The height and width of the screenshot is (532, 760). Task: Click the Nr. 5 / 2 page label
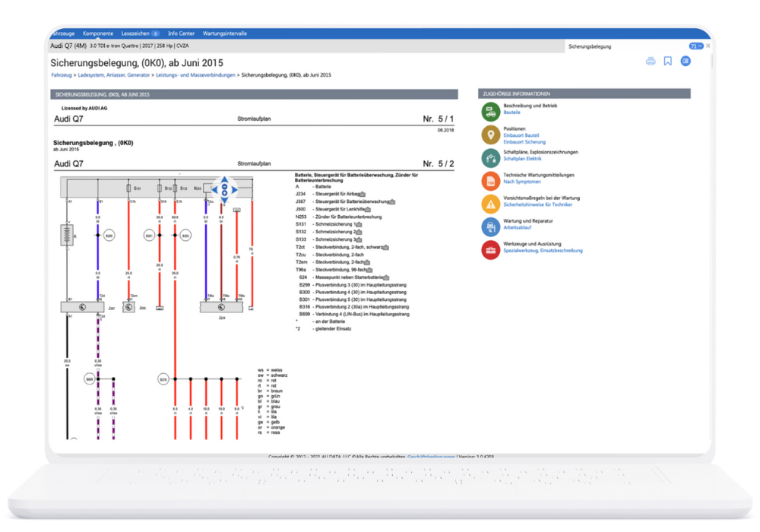point(439,163)
